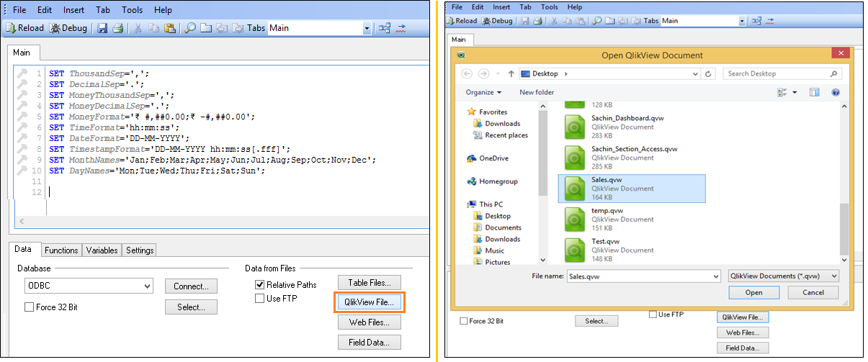The height and width of the screenshot is (362, 868).
Task: Click the Connect... button in left editor
Action: 191,286
